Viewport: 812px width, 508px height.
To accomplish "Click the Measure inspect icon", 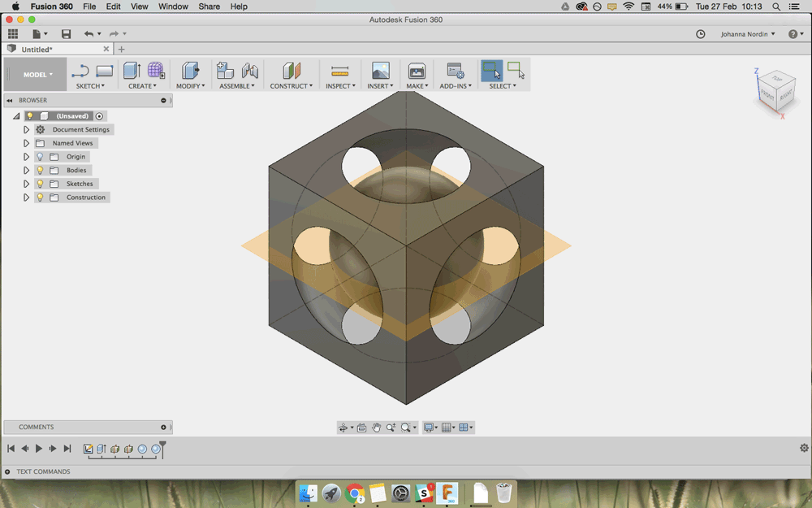I will coord(339,71).
